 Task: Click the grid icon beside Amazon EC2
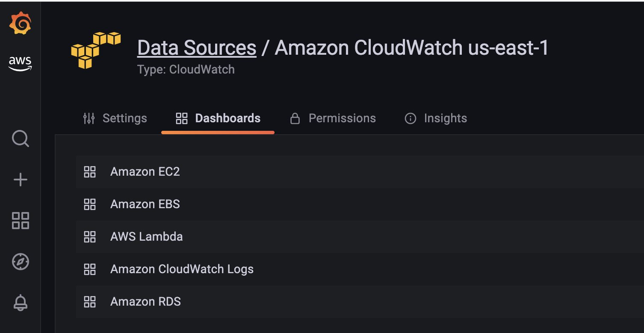click(90, 172)
